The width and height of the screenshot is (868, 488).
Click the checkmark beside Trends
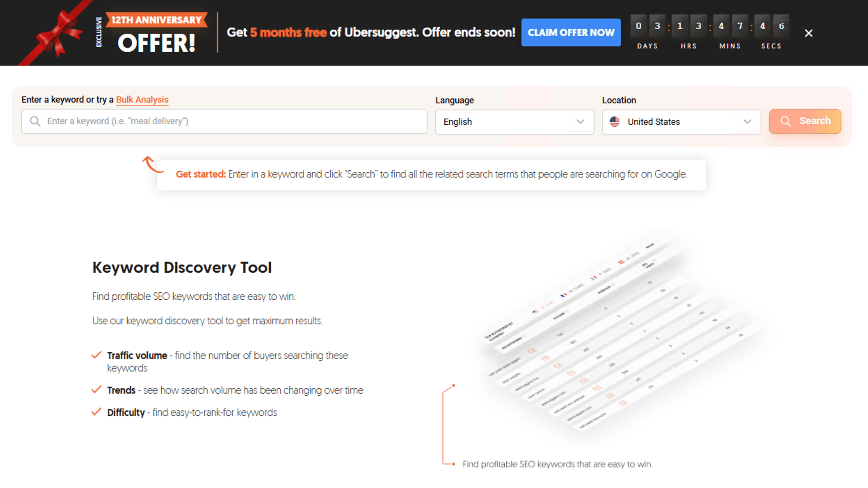coord(96,390)
